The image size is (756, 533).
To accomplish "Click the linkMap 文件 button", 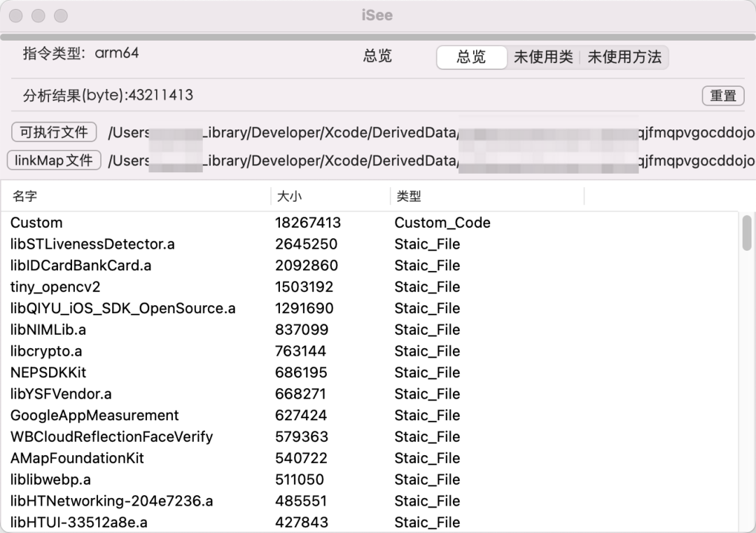I will click(54, 160).
